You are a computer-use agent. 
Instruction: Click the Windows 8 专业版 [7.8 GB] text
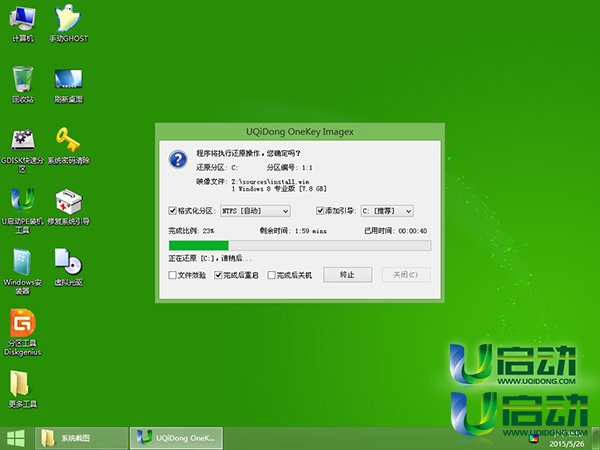[x=279, y=189]
